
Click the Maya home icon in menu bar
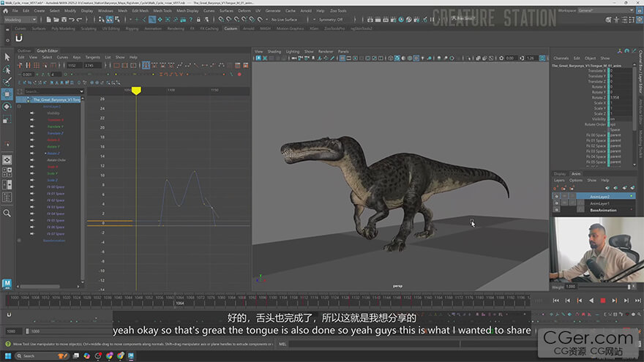click(x=5, y=11)
